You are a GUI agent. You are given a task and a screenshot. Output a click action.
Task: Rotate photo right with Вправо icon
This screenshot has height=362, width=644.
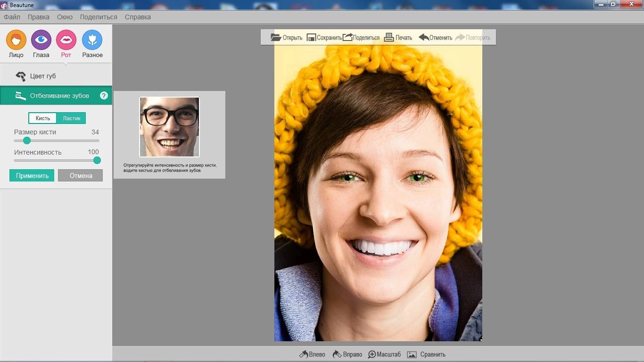point(337,354)
